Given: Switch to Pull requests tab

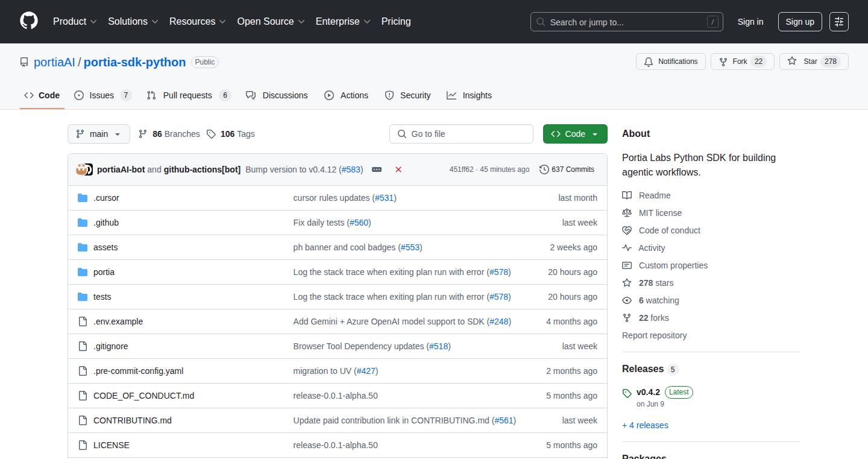Looking at the screenshot, I should click(x=189, y=95).
